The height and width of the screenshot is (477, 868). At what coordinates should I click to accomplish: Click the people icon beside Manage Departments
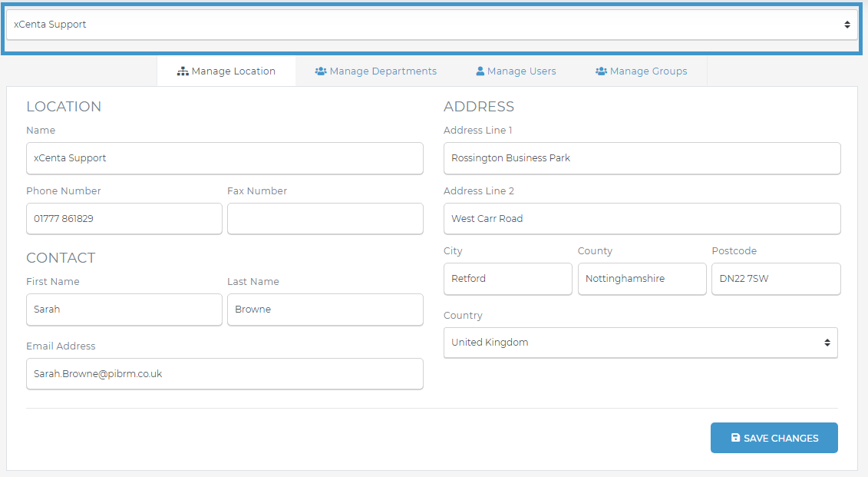point(321,71)
